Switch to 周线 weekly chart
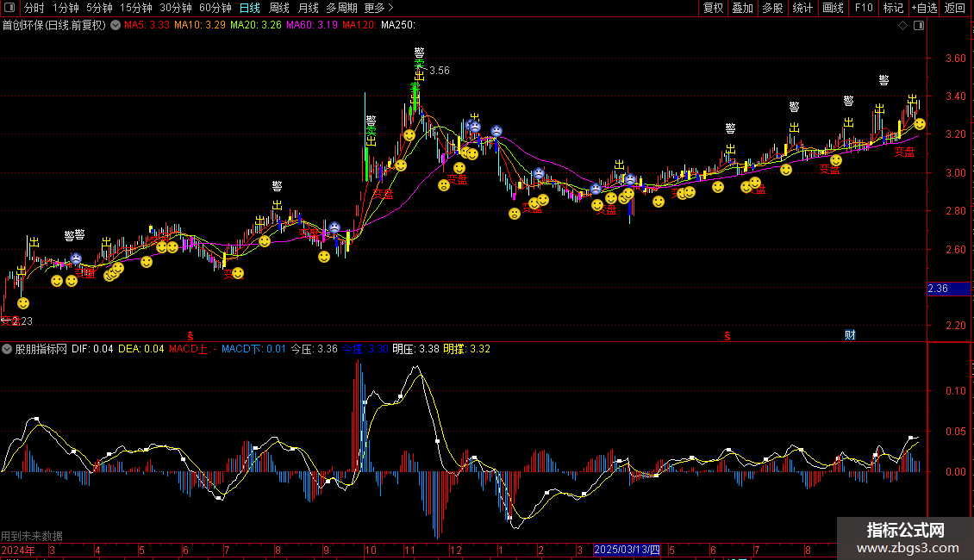 click(279, 8)
